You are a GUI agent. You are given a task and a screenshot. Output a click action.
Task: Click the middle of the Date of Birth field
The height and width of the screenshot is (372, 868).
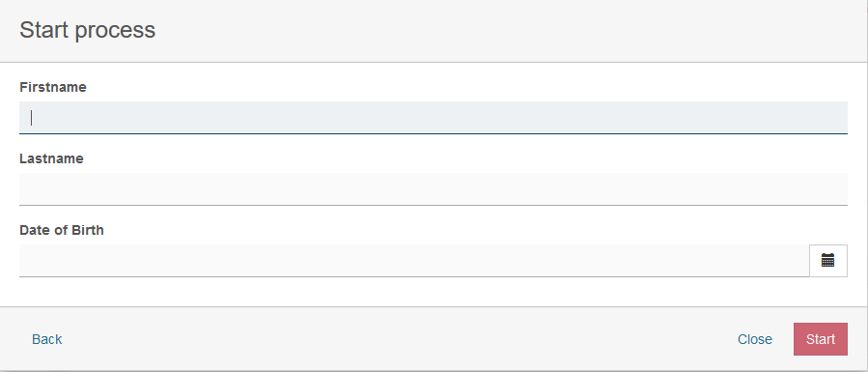[x=414, y=260]
